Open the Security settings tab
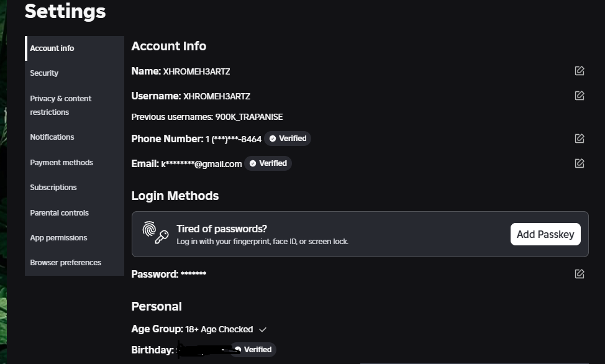The image size is (605, 364). point(44,73)
